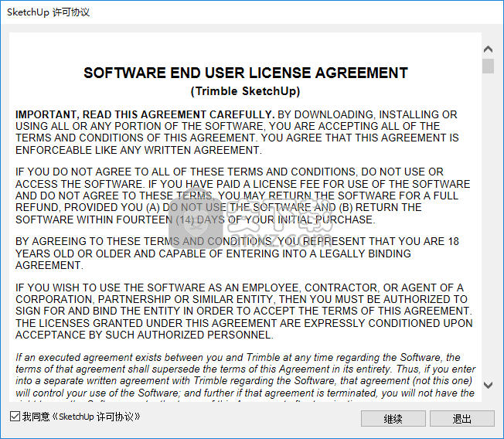Click the line THE LICENSES GRANTED UNDER THIS AGREEMENT
Viewport: 504px width, 439px height.
pyautogui.click(x=244, y=323)
